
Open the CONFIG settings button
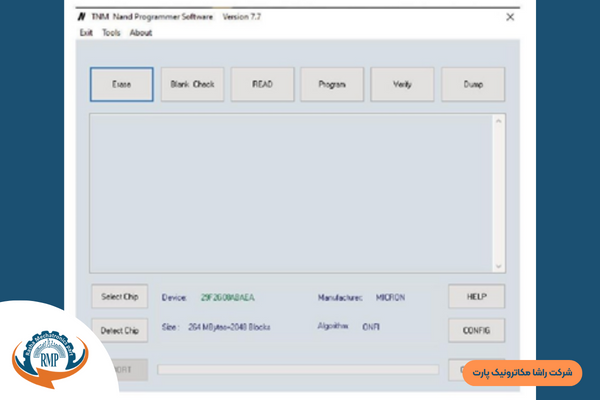[x=476, y=330]
